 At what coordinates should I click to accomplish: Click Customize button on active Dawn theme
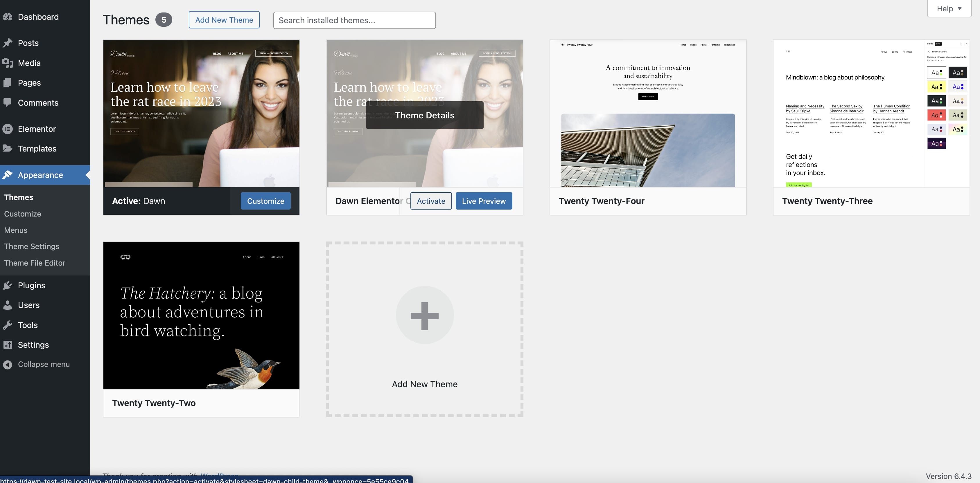pyautogui.click(x=265, y=201)
